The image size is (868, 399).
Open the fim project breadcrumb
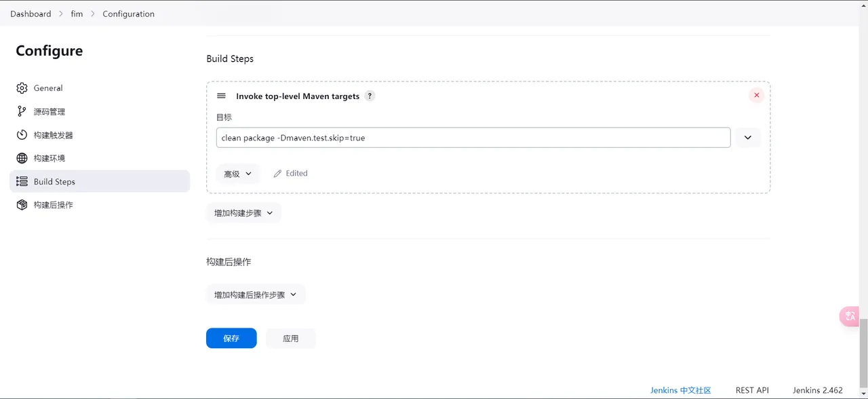pos(77,14)
